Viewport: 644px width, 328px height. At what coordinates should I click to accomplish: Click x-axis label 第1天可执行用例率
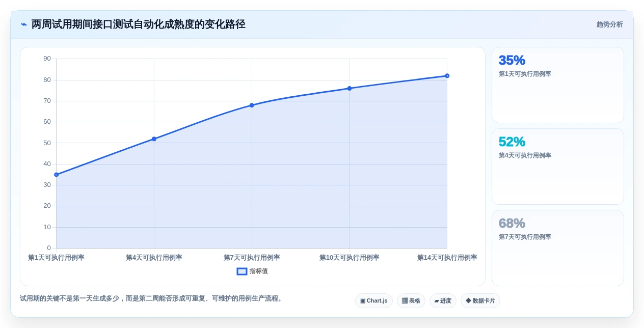[x=57, y=258]
